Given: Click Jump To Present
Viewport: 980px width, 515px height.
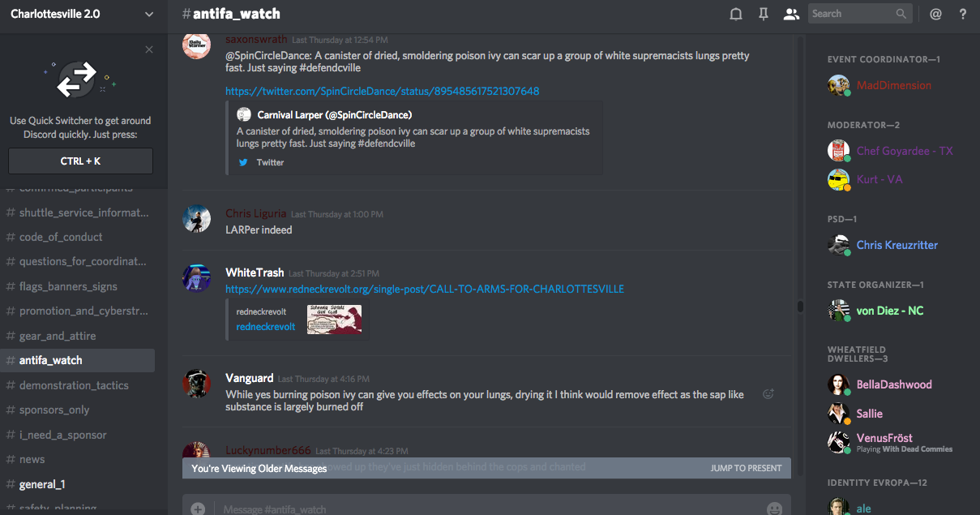Looking at the screenshot, I should (x=746, y=468).
